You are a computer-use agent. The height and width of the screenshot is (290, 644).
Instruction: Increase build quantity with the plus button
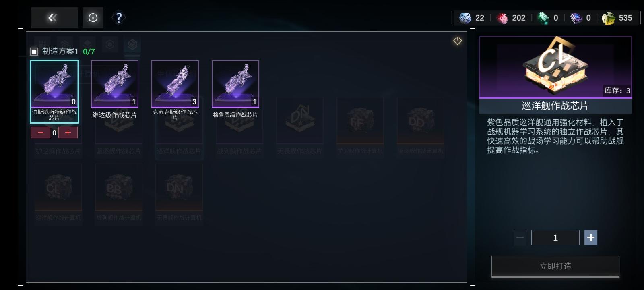click(591, 238)
